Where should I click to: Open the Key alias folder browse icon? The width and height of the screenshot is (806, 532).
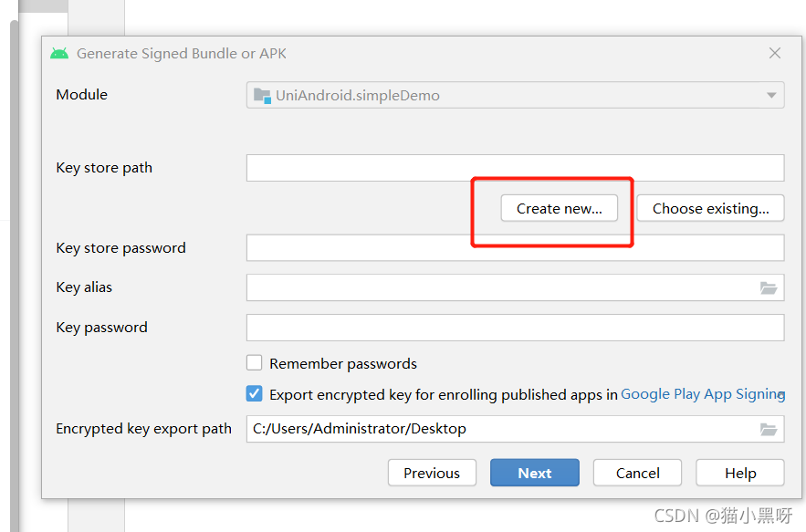[x=769, y=287]
